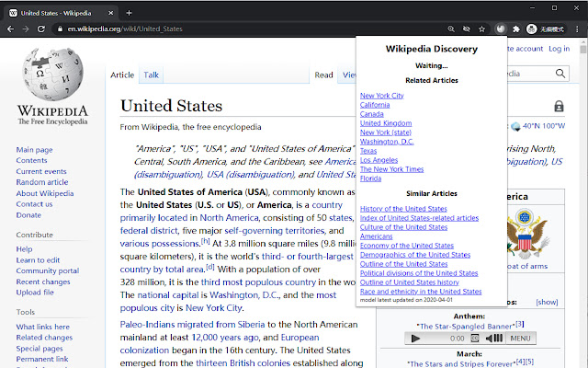Open History of the United States link
Viewport: 588px width, 368px height.
pos(403,209)
